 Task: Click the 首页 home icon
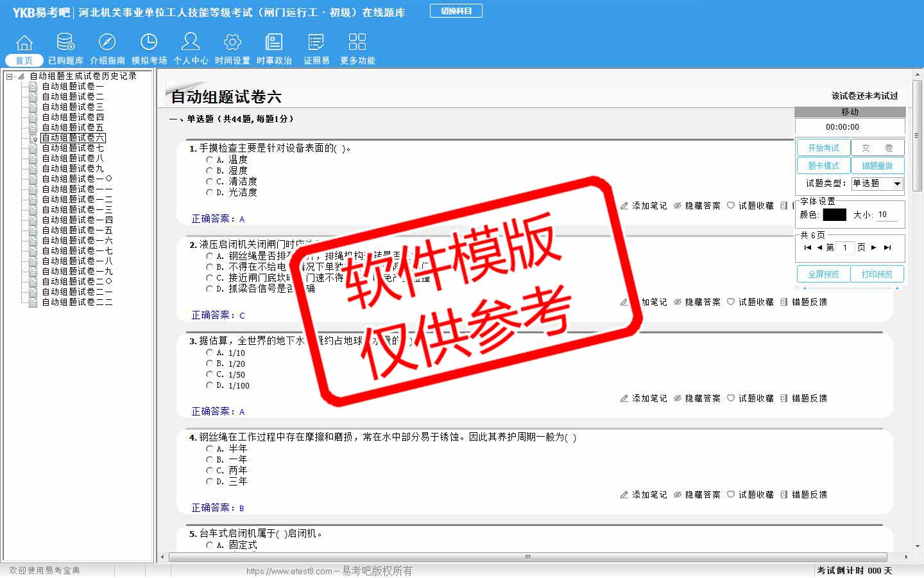[24, 43]
